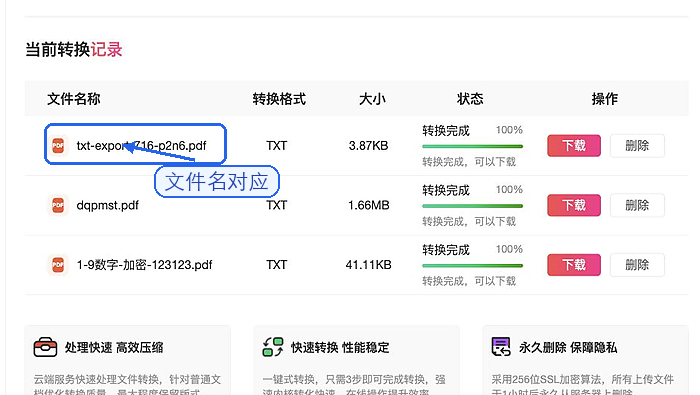Click the 1.66MB size value

(369, 205)
